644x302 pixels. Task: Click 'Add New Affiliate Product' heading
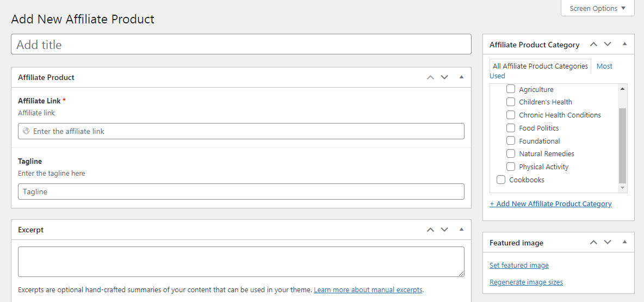pos(83,19)
